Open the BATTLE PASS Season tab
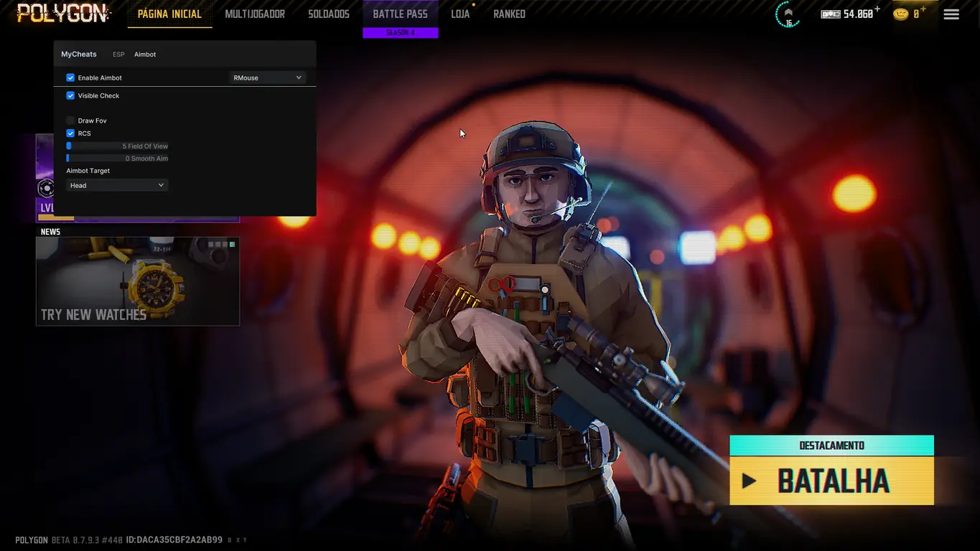This screenshot has width=980, height=551. [400, 15]
